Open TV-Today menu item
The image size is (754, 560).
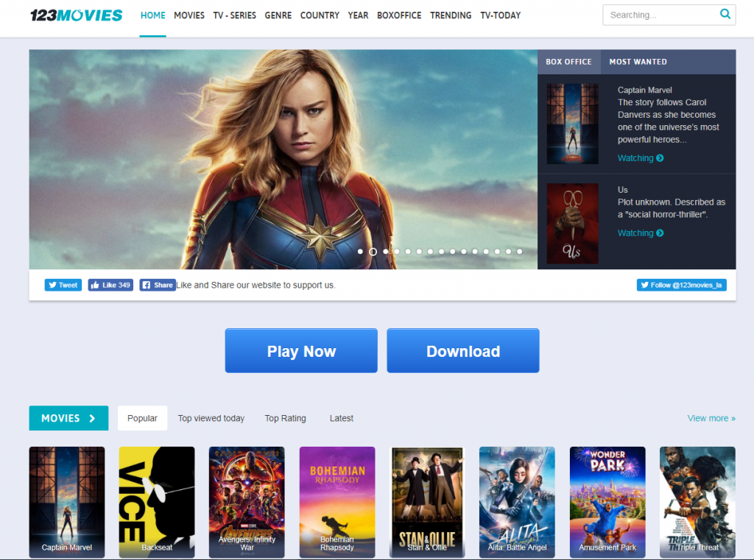(x=501, y=15)
